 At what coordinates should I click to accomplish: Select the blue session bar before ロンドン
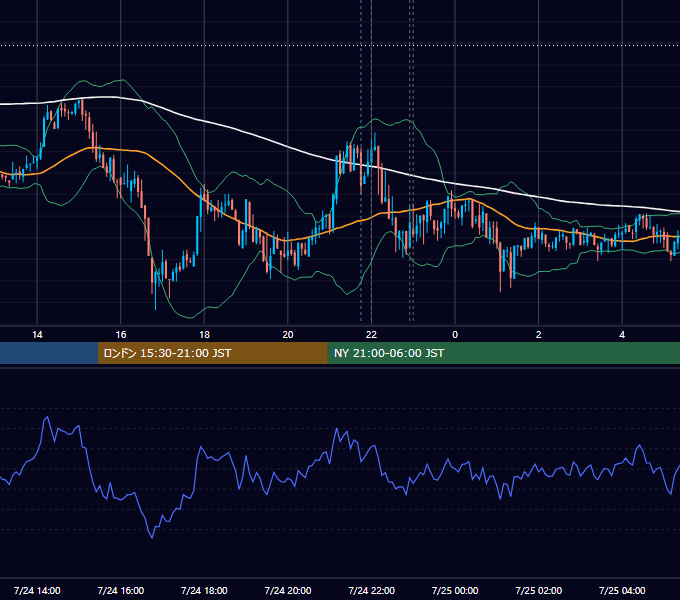49,353
